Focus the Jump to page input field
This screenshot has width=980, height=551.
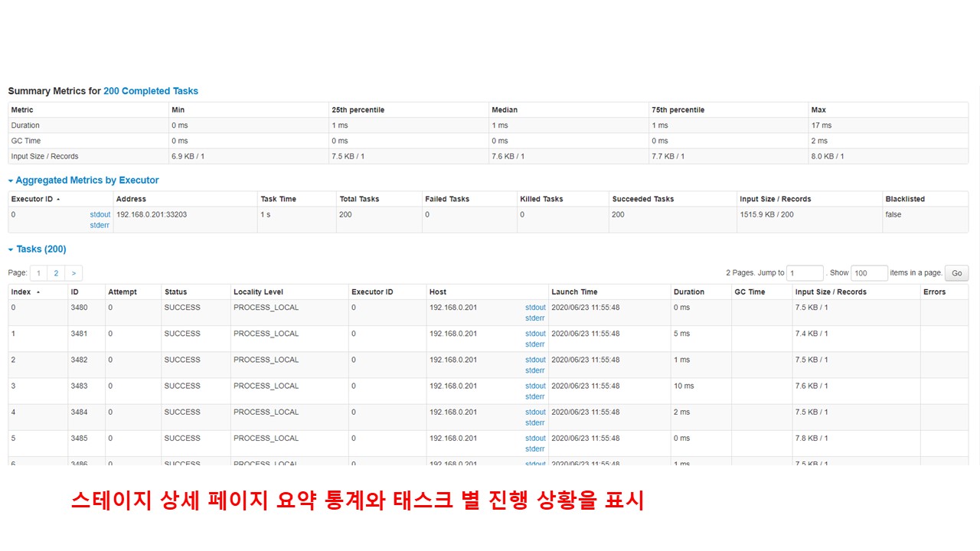(x=805, y=273)
